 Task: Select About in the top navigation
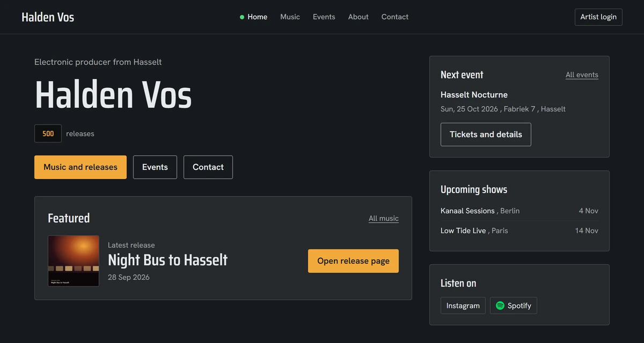coord(358,17)
